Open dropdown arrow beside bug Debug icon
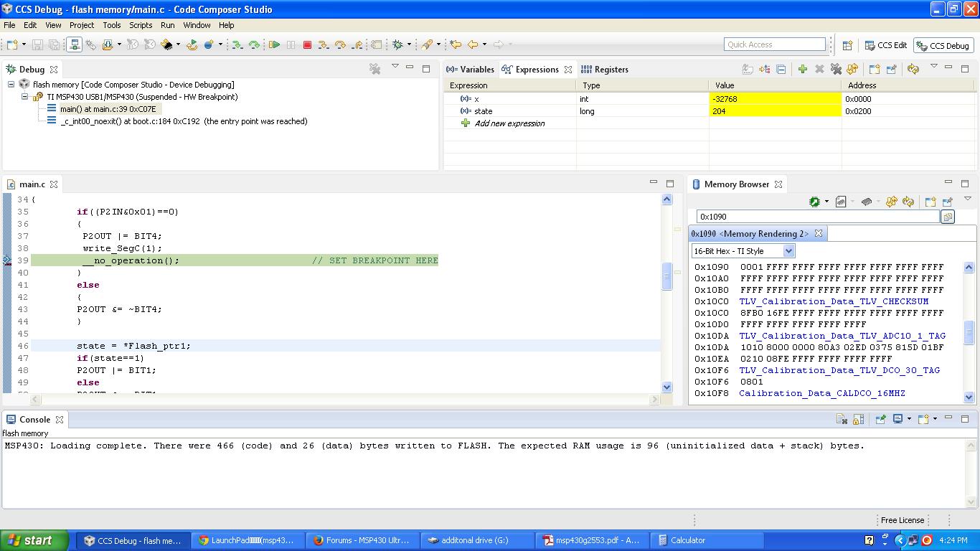The width and height of the screenshot is (980, 551). click(409, 44)
